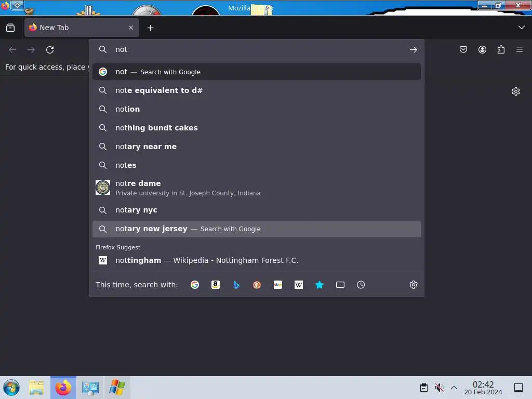Search this time with Amazon icon
This screenshot has width=532, height=399.
point(216,285)
